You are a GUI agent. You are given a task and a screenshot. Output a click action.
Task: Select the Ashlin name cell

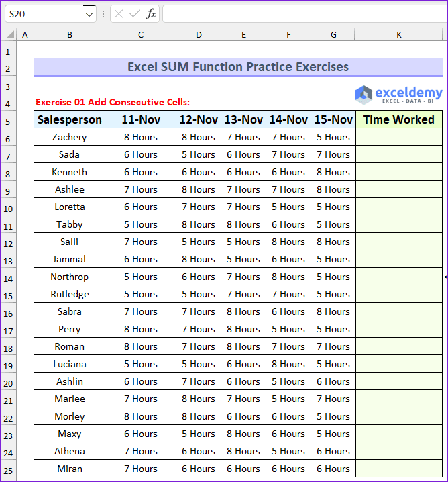pos(69,381)
